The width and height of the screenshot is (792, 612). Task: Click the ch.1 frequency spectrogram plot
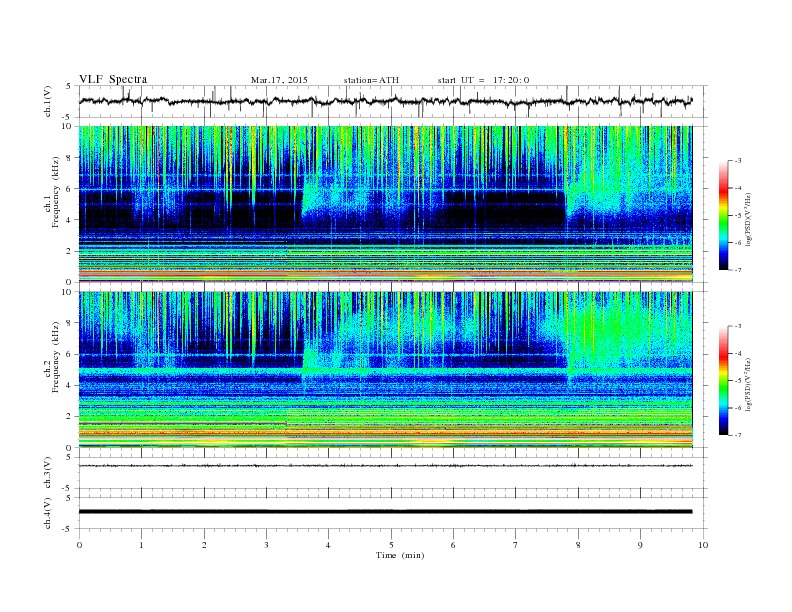[386, 204]
